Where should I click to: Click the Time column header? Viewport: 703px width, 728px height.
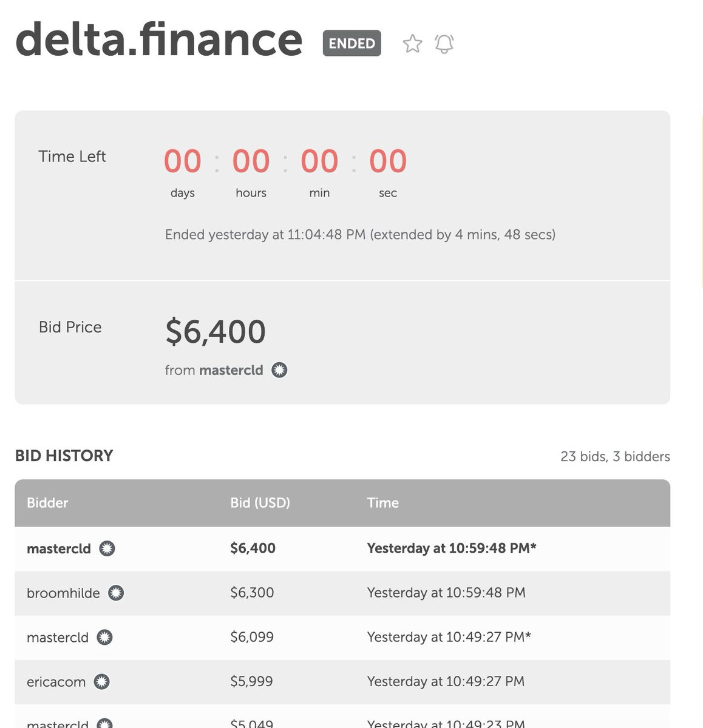[x=383, y=503]
